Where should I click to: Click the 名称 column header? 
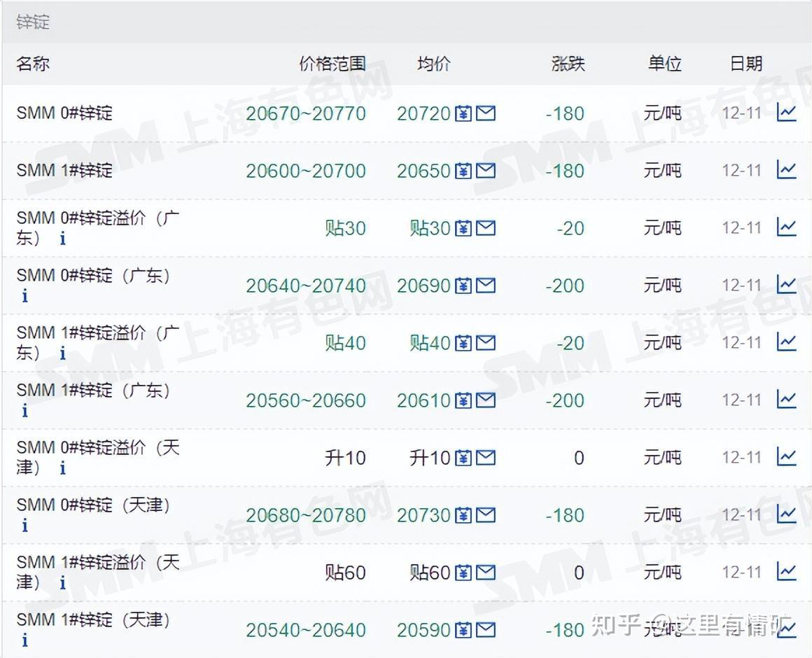33,63
